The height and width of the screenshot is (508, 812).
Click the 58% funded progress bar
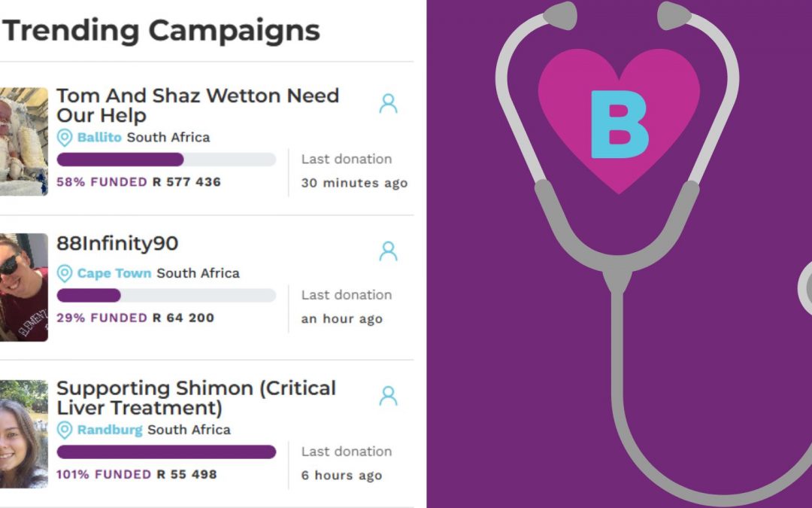tap(166, 160)
